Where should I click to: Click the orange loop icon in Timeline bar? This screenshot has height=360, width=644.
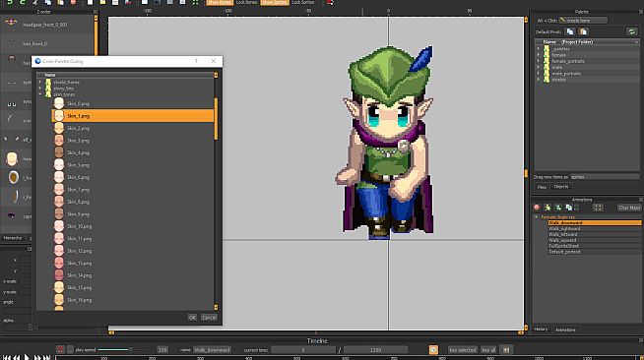433,350
